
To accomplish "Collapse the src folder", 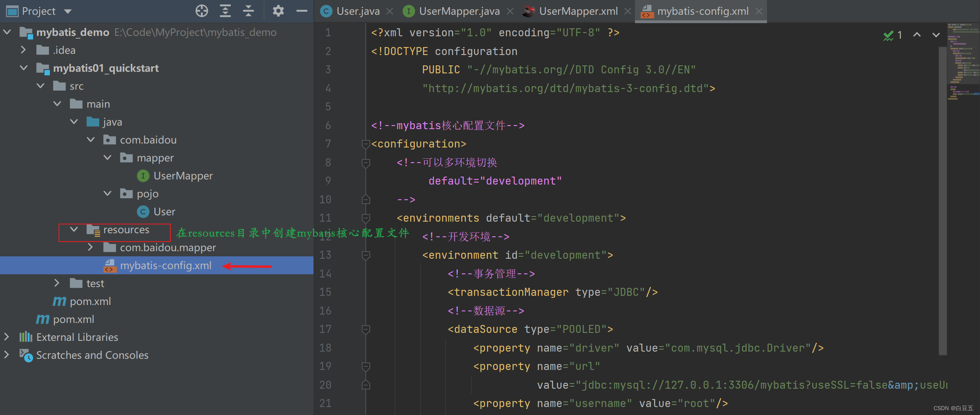I will [x=41, y=86].
